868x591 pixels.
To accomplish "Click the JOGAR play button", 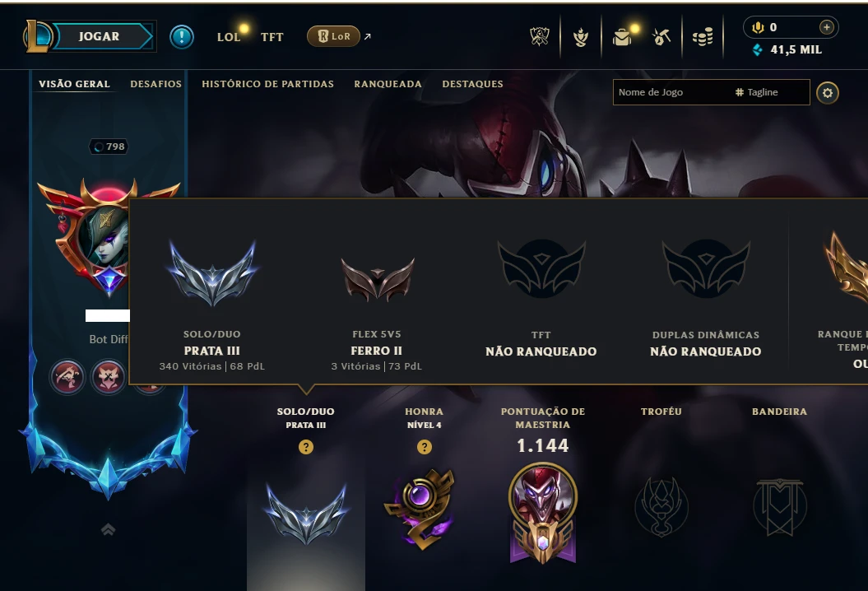I will pos(99,36).
